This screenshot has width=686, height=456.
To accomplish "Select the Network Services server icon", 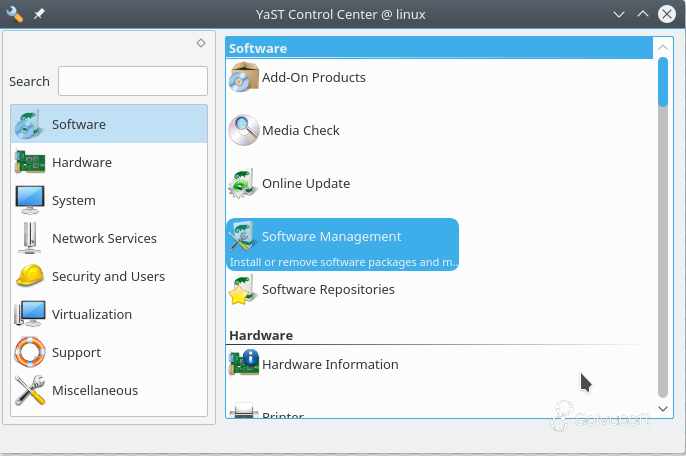I will tap(29, 238).
